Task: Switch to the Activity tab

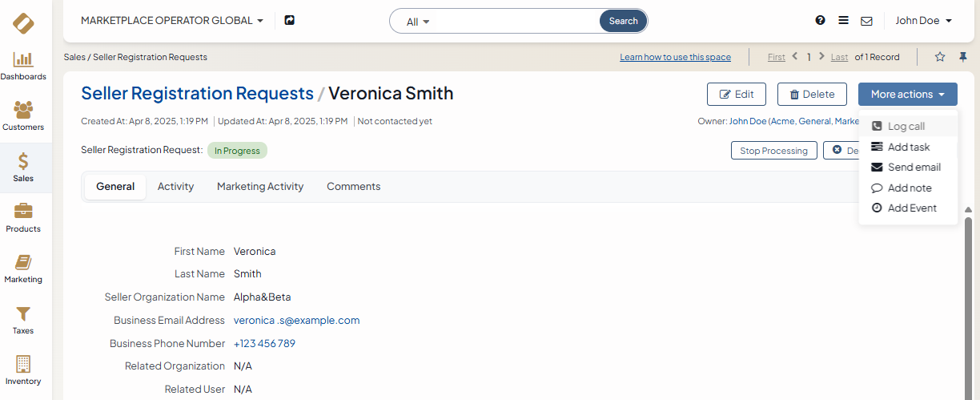Action: [x=175, y=187]
